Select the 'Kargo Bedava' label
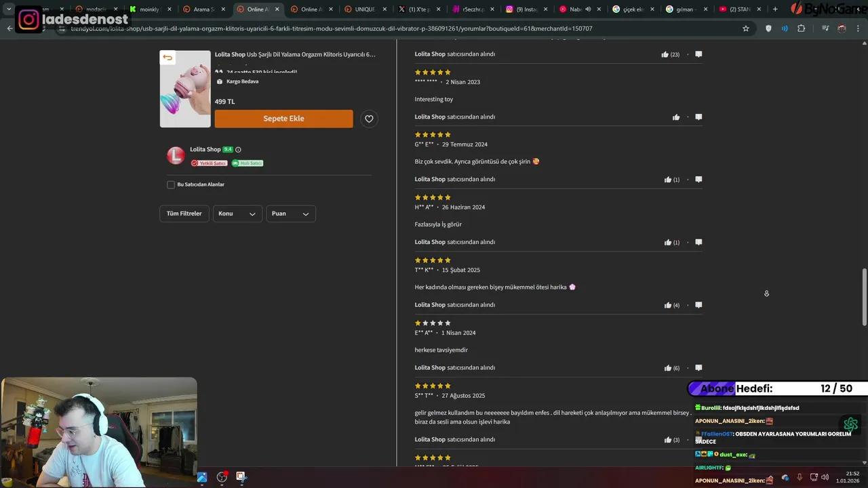This screenshot has height=488, width=868. pyautogui.click(x=242, y=81)
